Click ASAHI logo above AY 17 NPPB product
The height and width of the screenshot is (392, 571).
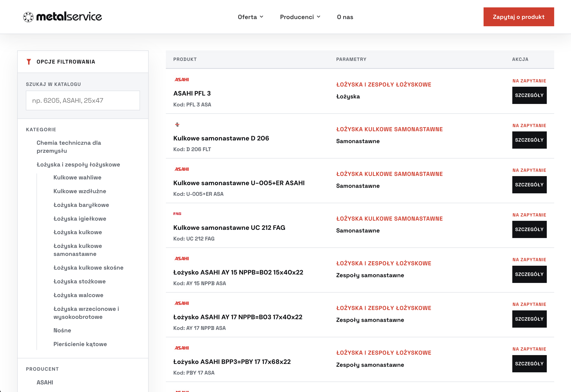[x=182, y=303]
